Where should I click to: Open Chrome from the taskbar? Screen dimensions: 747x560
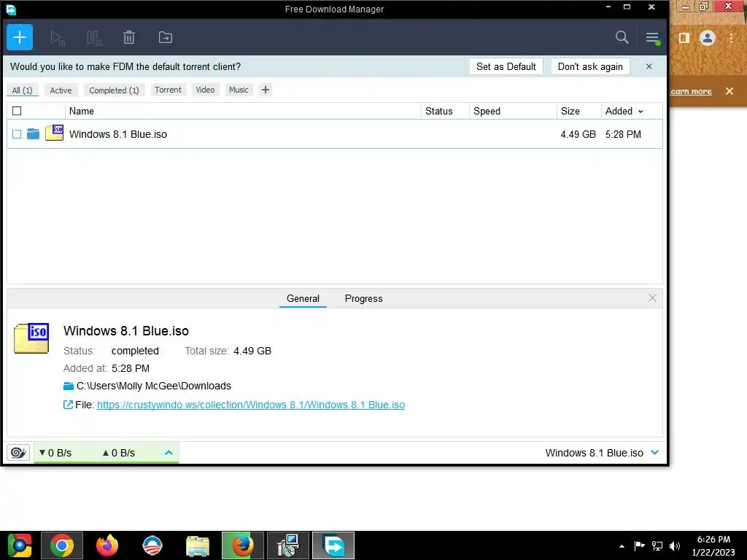pos(62,545)
